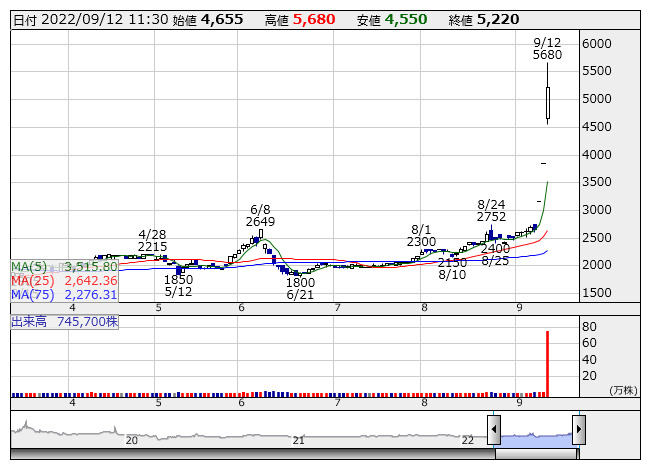Image resolution: width=653 pixels, height=470 pixels.
Task: Click the 6/8 peak label 2649
Action: tap(260, 221)
